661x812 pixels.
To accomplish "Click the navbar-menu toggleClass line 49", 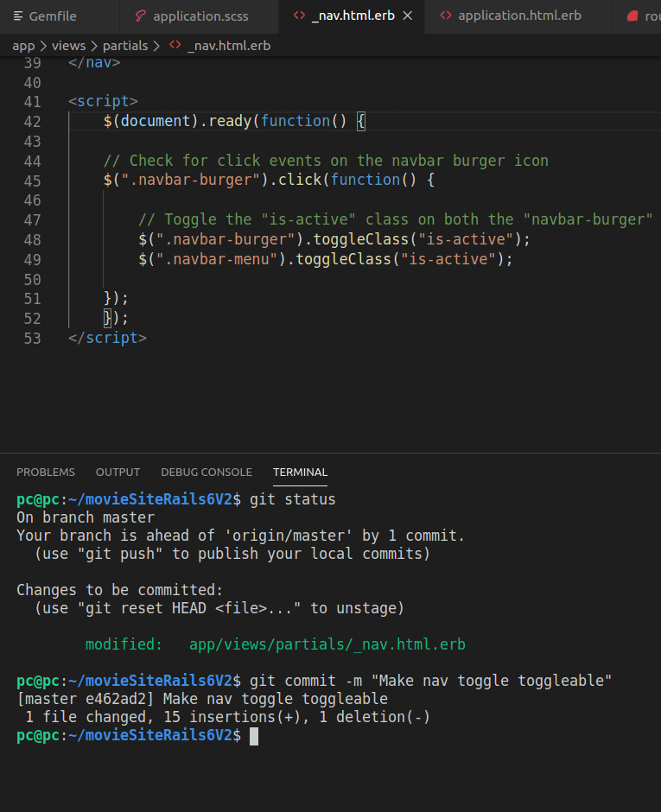I will (x=326, y=259).
